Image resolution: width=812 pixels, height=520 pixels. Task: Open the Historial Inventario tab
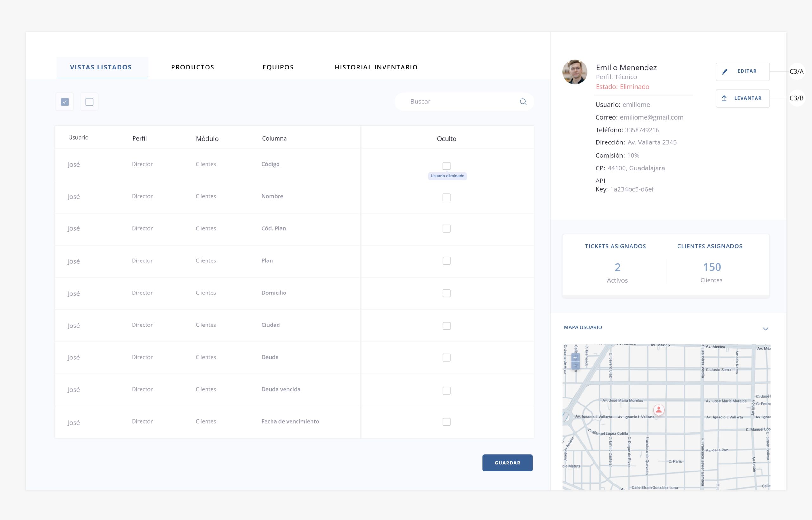(x=376, y=67)
